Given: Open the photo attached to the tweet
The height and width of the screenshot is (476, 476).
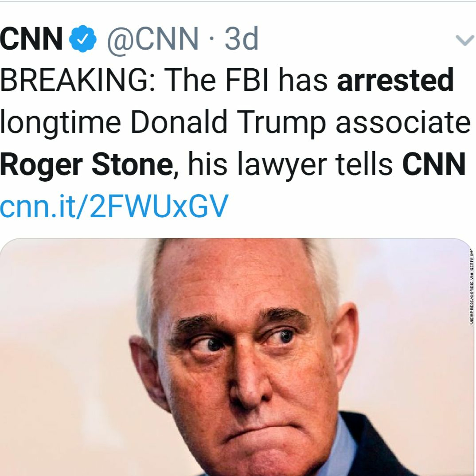Looking at the screenshot, I should [237, 357].
